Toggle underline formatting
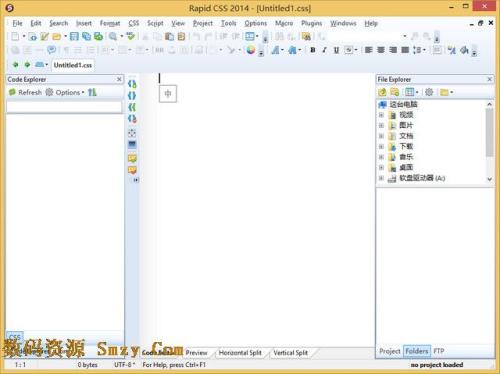 coord(336,50)
